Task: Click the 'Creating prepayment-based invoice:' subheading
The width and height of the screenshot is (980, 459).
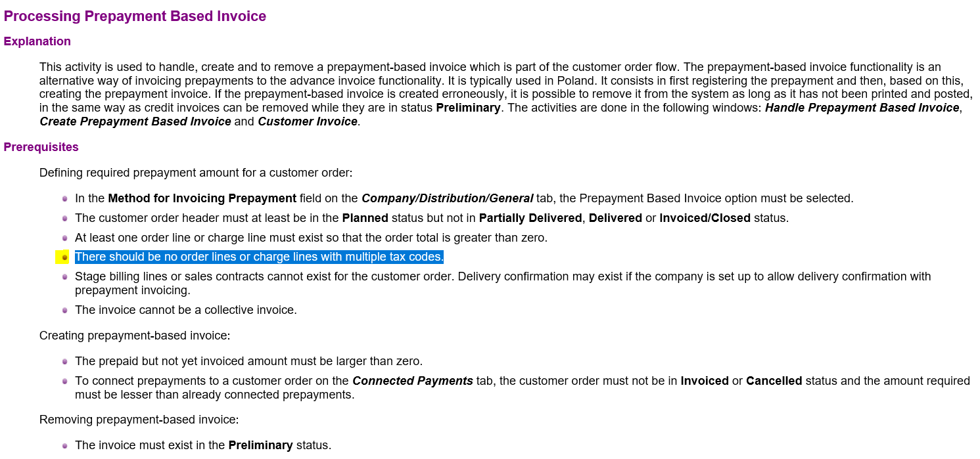Action: 135,336
